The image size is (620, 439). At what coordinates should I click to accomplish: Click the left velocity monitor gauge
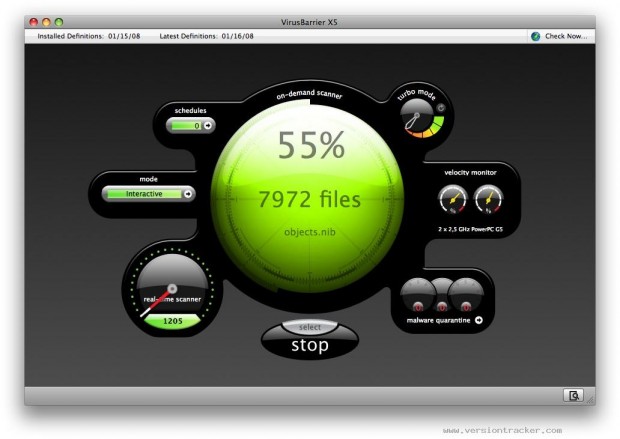[453, 199]
